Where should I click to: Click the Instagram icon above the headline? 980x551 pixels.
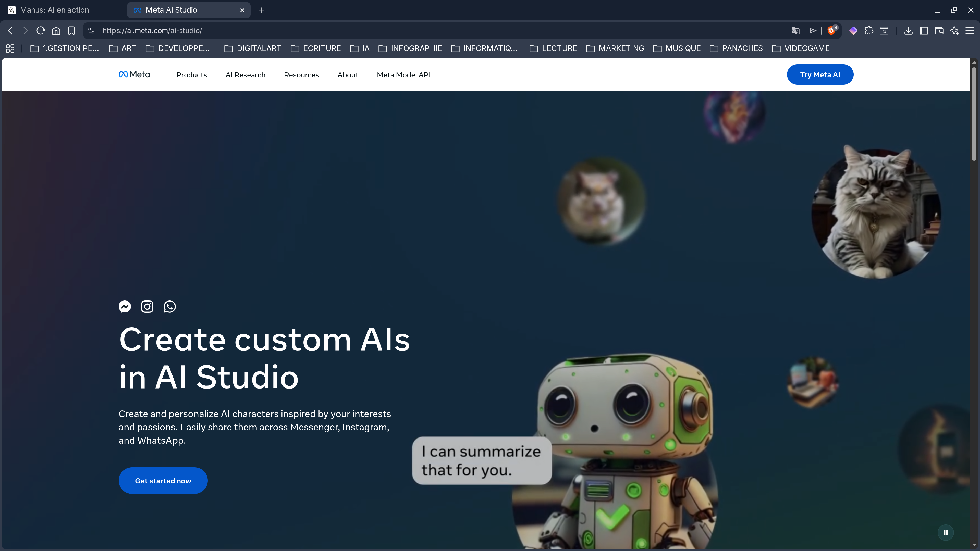(x=147, y=306)
